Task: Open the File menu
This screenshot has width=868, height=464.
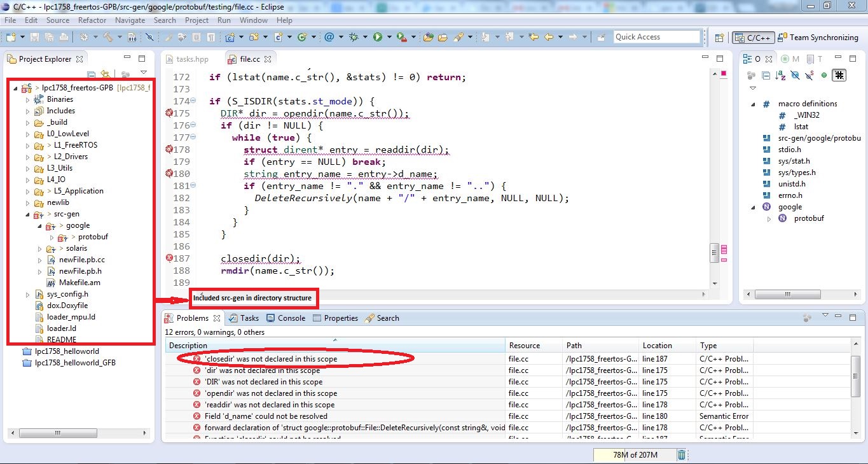Action: click(x=10, y=20)
